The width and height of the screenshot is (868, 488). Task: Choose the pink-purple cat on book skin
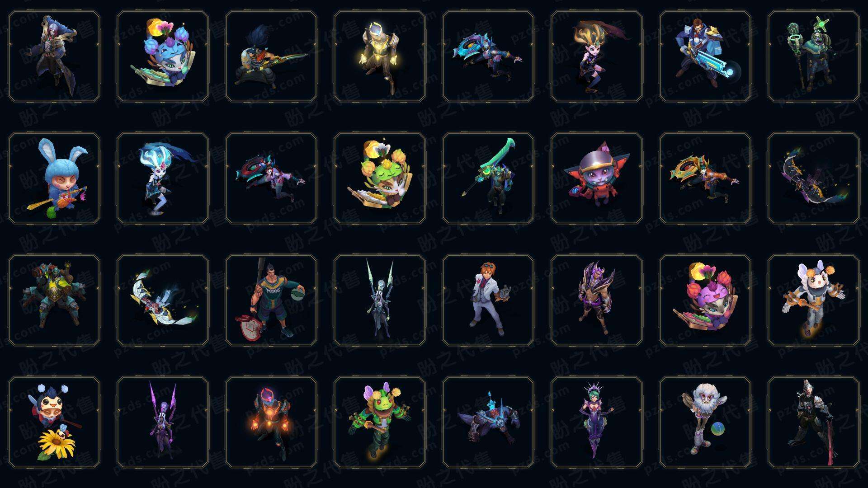click(x=705, y=300)
